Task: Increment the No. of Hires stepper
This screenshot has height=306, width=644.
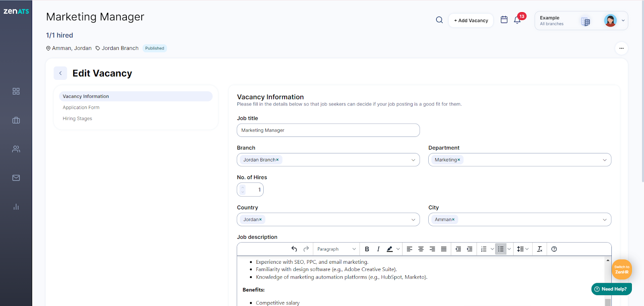Action: click(243, 187)
